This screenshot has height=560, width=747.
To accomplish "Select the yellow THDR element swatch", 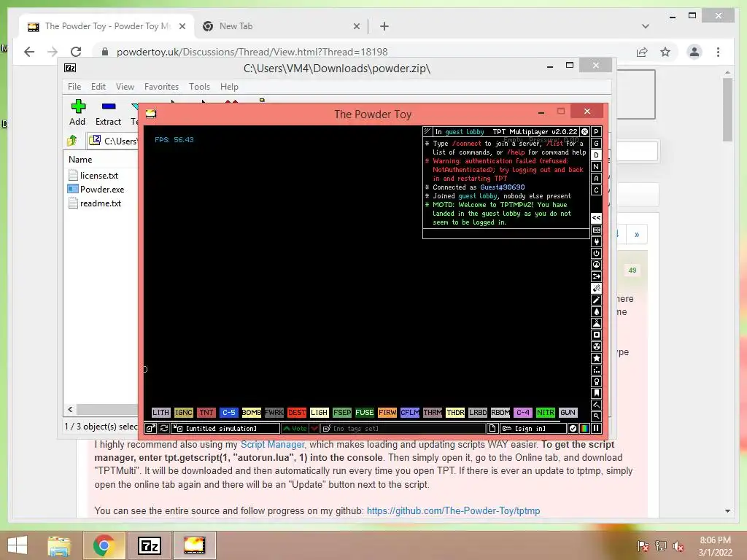I will coord(455,413).
